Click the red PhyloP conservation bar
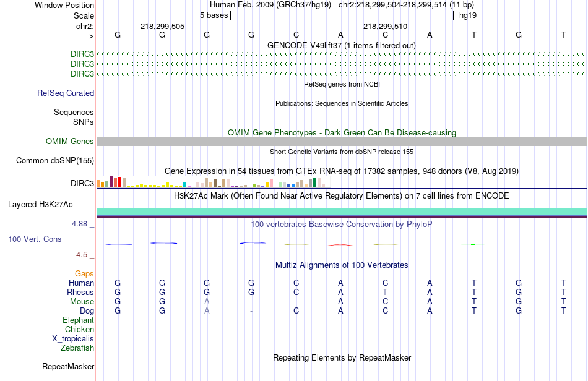The width and height of the screenshot is (588, 381). tap(340, 245)
